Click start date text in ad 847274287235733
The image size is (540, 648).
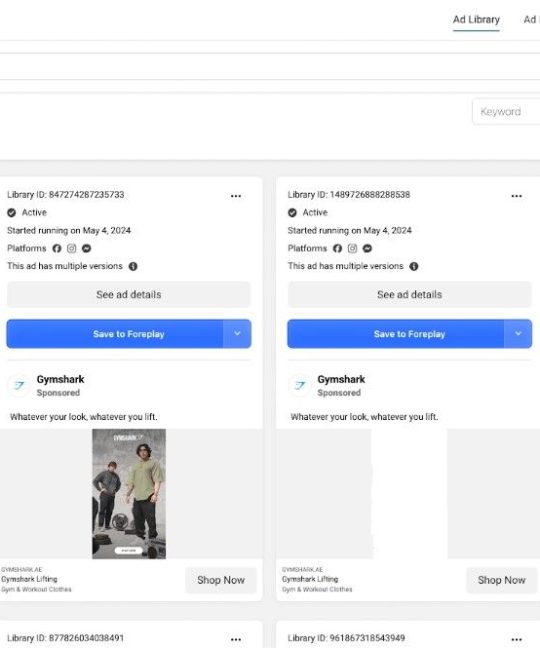pos(69,231)
